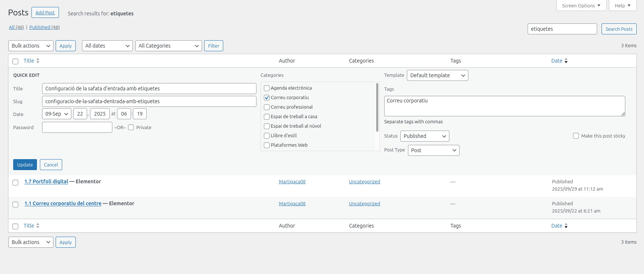Click the Title sort arrows in header
This screenshot has width=644, height=274.
pos(38,61)
